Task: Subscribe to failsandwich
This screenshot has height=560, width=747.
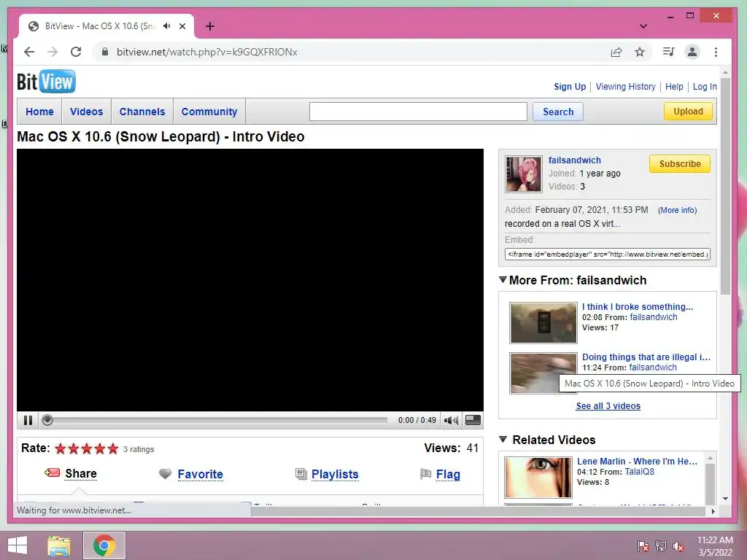Action: click(x=680, y=163)
